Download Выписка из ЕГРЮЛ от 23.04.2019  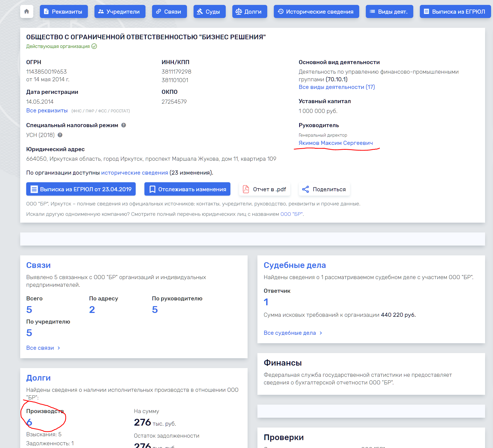click(x=81, y=189)
